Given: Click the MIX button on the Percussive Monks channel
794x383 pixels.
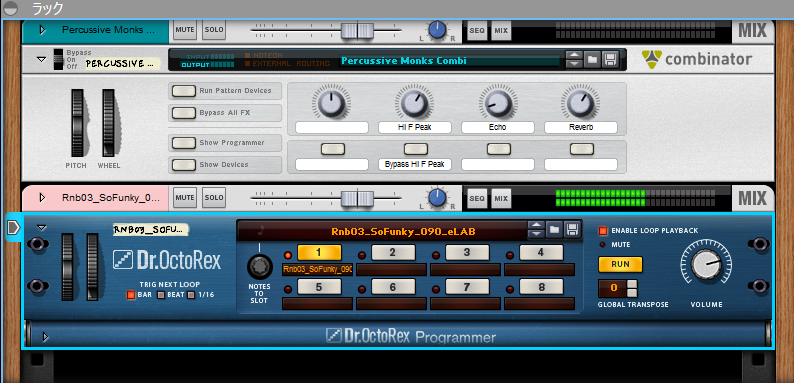Looking at the screenshot, I should point(501,30).
